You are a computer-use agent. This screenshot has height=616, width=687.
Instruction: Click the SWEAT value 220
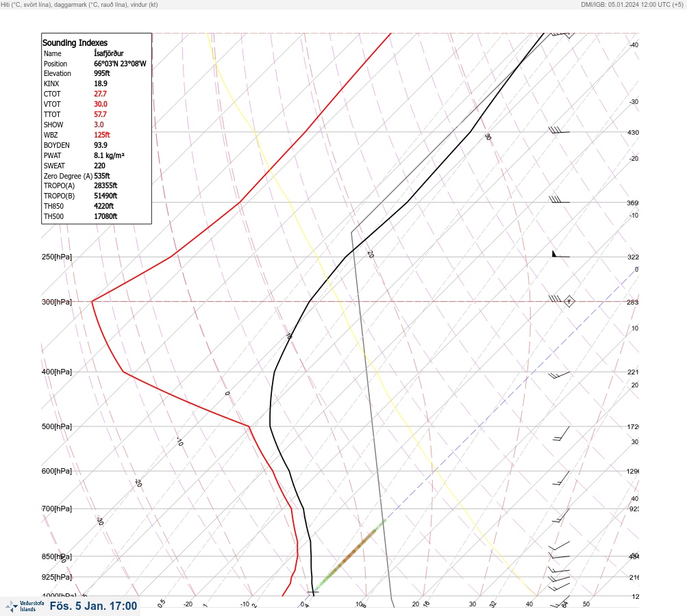click(99, 166)
